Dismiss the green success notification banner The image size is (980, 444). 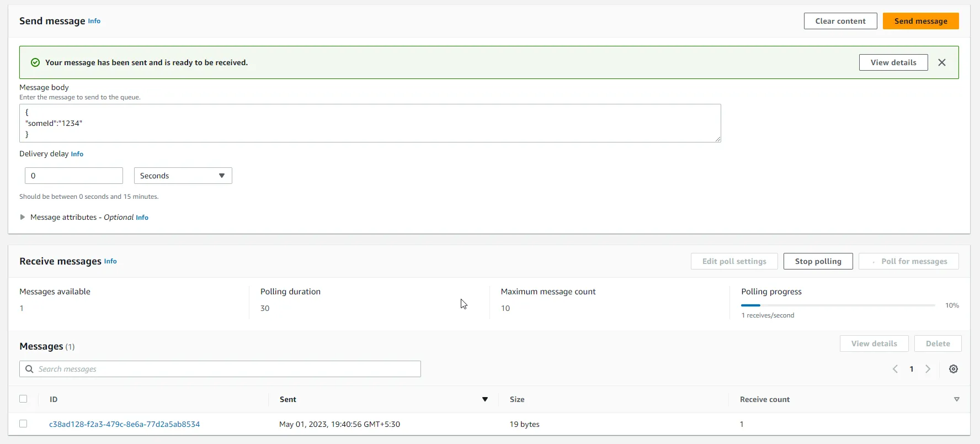[x=942, y=62]
